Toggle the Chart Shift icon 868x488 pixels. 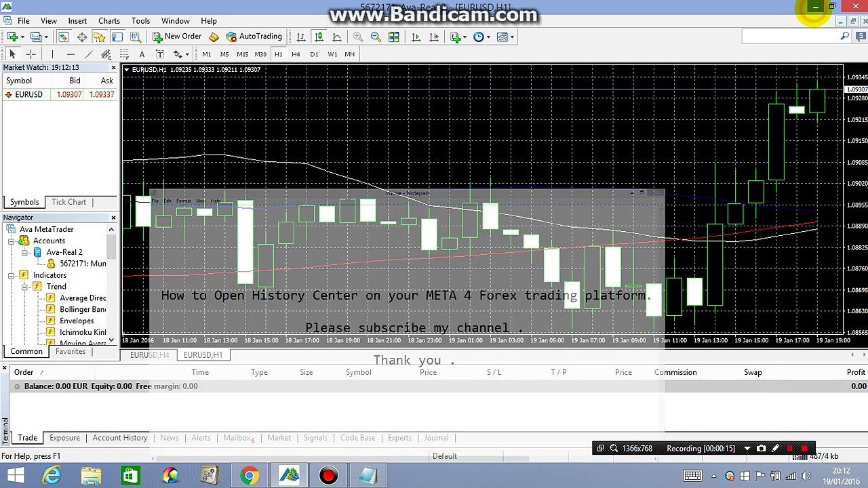pos(434,37)
